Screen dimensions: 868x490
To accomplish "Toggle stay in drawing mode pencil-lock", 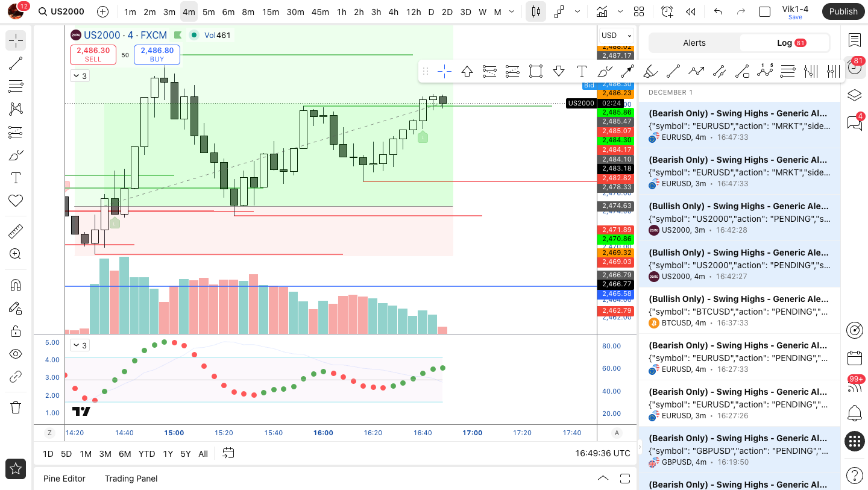I will 16,308.
